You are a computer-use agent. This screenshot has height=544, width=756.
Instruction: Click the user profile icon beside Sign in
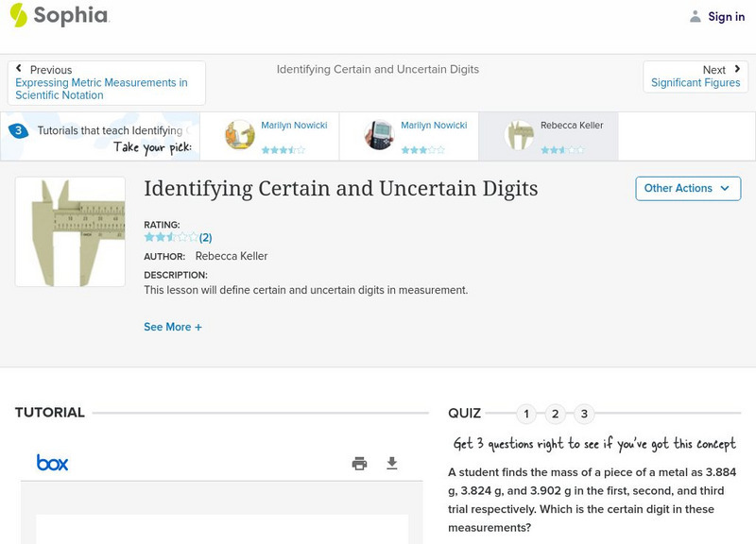[696, 16]
